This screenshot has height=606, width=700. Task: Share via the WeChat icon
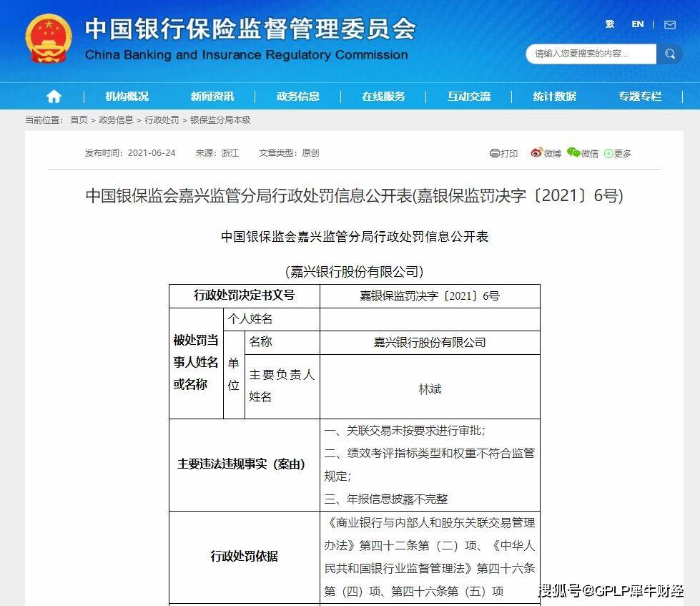(x=573, y=152)
